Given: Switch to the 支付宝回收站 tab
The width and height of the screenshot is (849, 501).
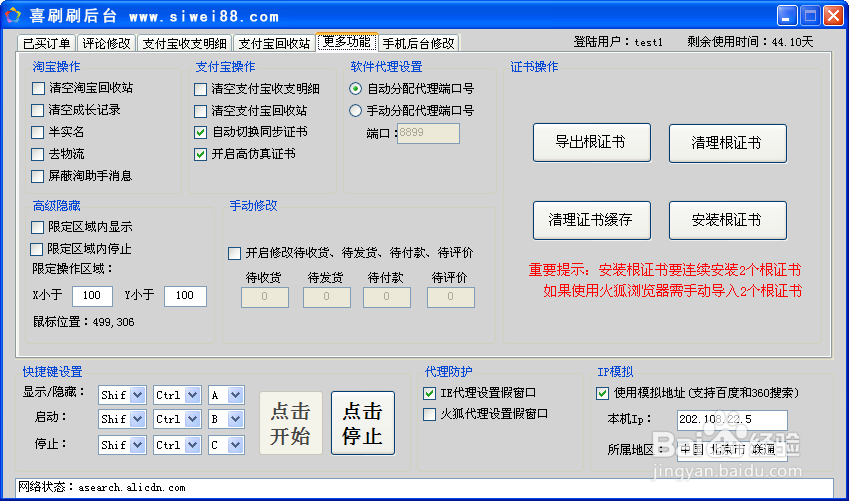Looking at the screenshot, I should tap(275, 43).
